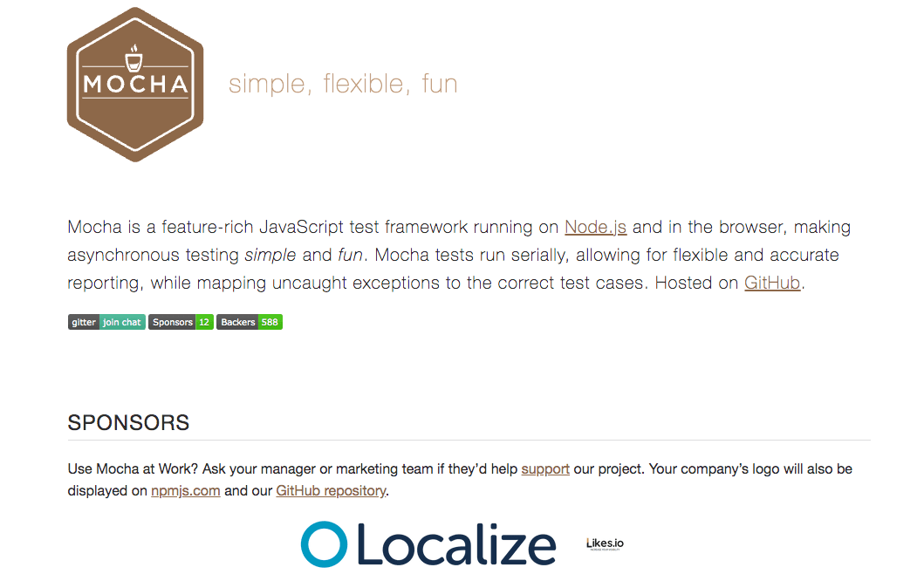Click the green 588 count on the Backers badge
Image resolution: width=924 pixels, height=581 pixels.
point(270,322)
